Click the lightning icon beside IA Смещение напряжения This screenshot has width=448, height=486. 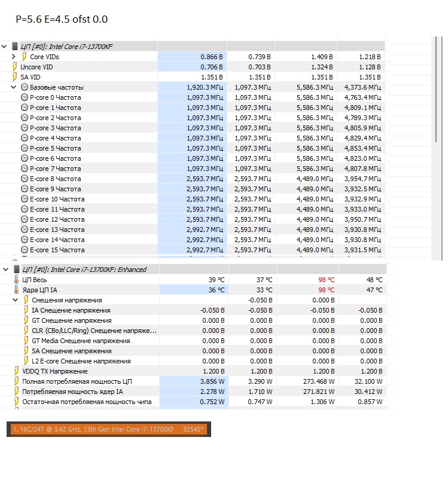[x=26, y=310]
